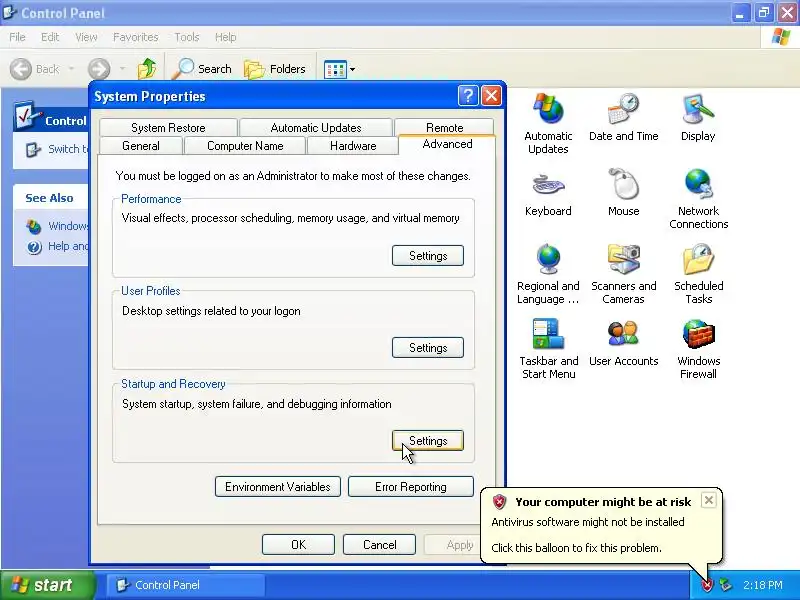Click the Error Reporting button
This screenshot has width=800, height=600.
[x=411, y=487]
